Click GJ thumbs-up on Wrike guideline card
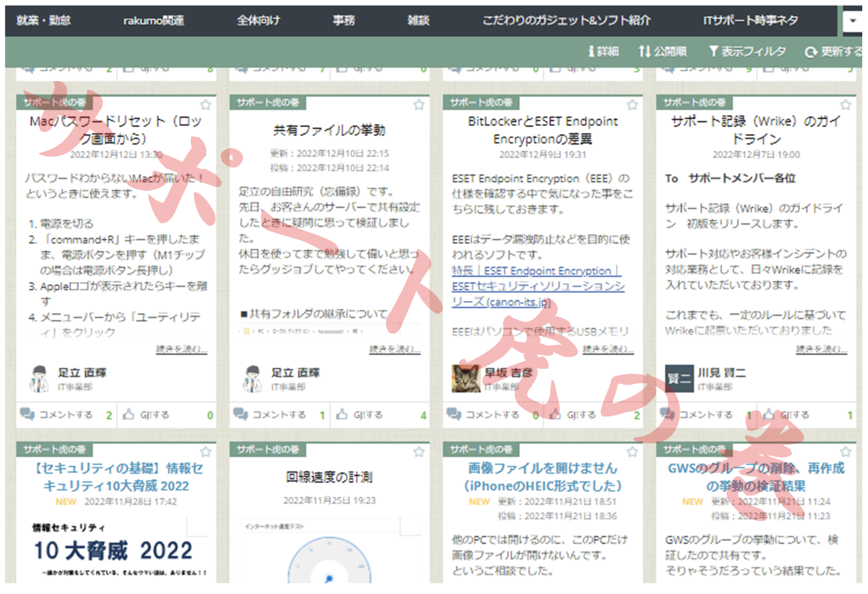 [769, 415]
